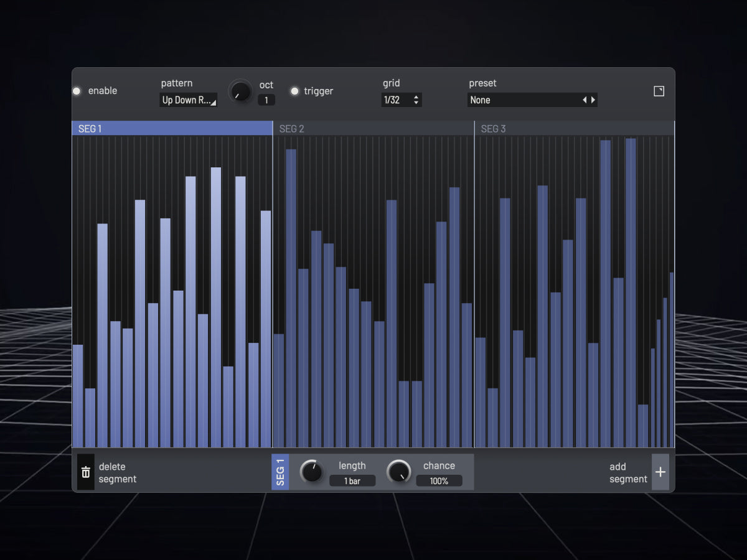Click the first bar in SEG 1
Image resolution: width=747 pixels, height=560 pixels.
point(78,396)
